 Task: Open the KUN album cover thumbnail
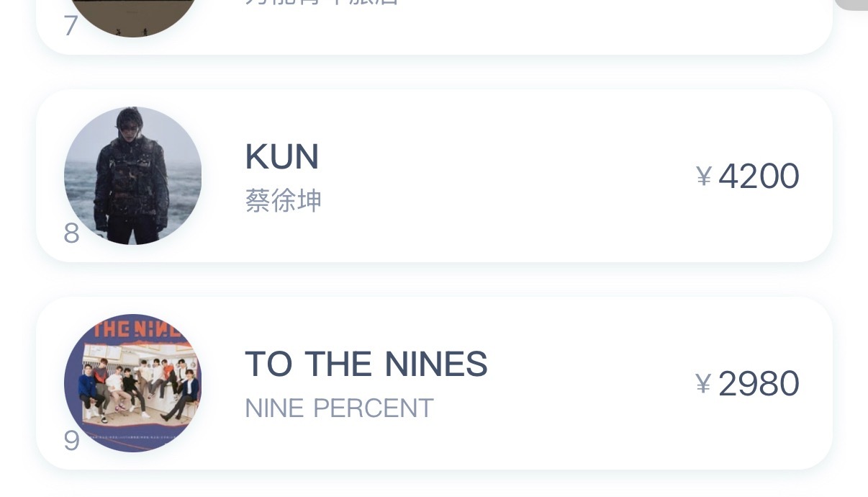(x=133, y=176)
